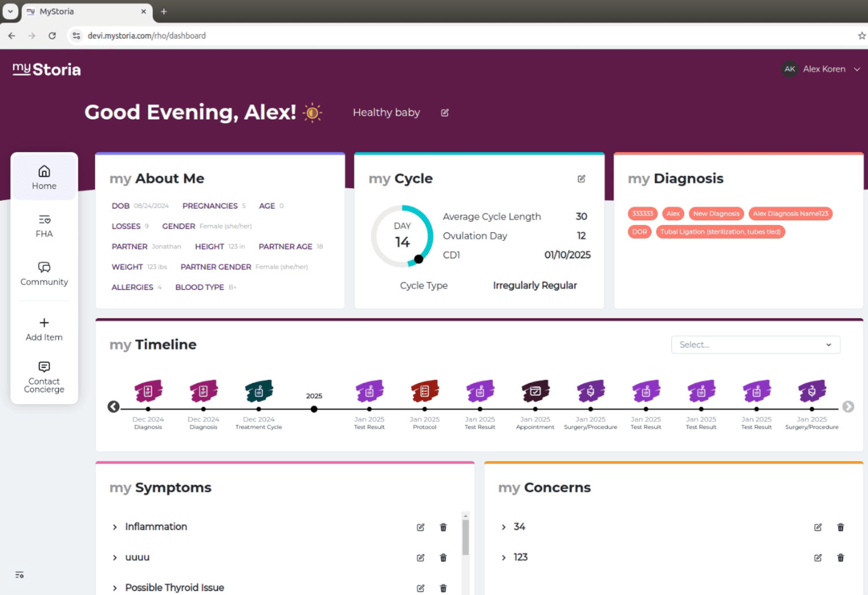868x595 pixels.
Task: Expand concern 34 row
Action: (x=503, y=527)
